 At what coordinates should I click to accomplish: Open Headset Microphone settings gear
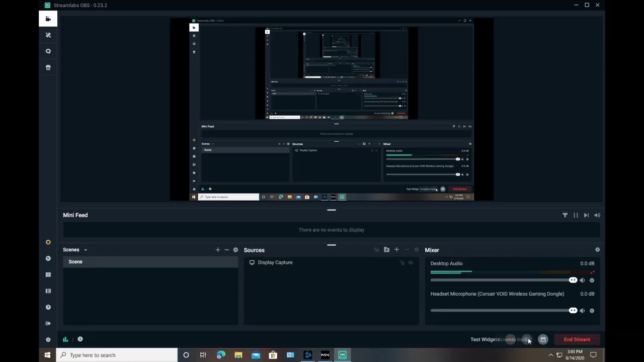click(592, 311)
